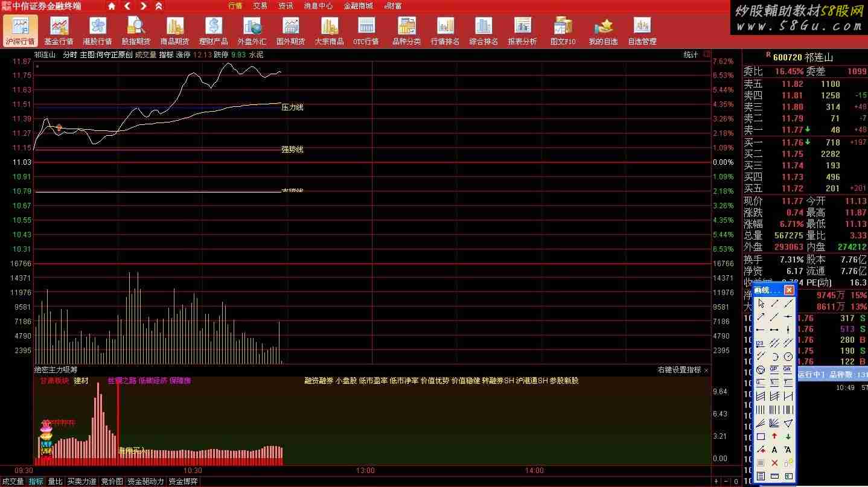Switch to 行情 top menu
Image resolution: width=868 pixels, height=487 pixels.
235,6
